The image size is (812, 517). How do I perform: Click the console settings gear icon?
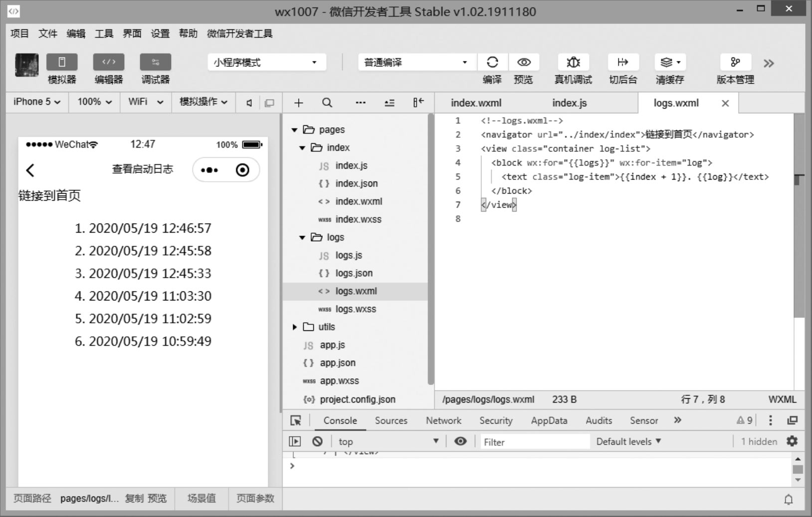(x=792, y=441)
